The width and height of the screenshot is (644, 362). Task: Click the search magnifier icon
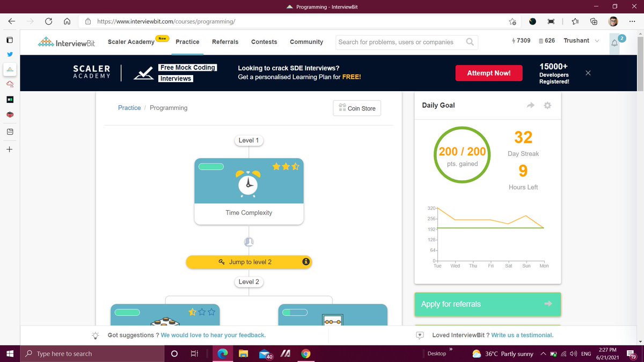470,42
